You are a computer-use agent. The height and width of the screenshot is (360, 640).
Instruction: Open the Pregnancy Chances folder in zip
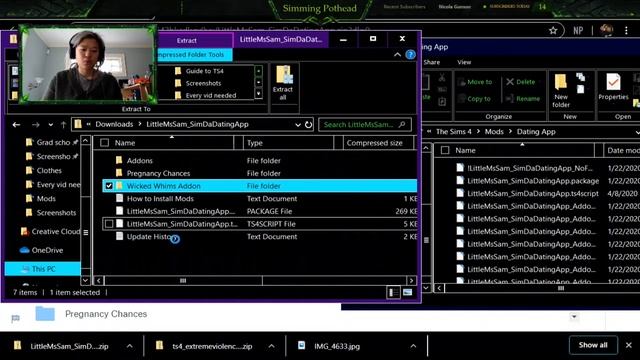158,173
